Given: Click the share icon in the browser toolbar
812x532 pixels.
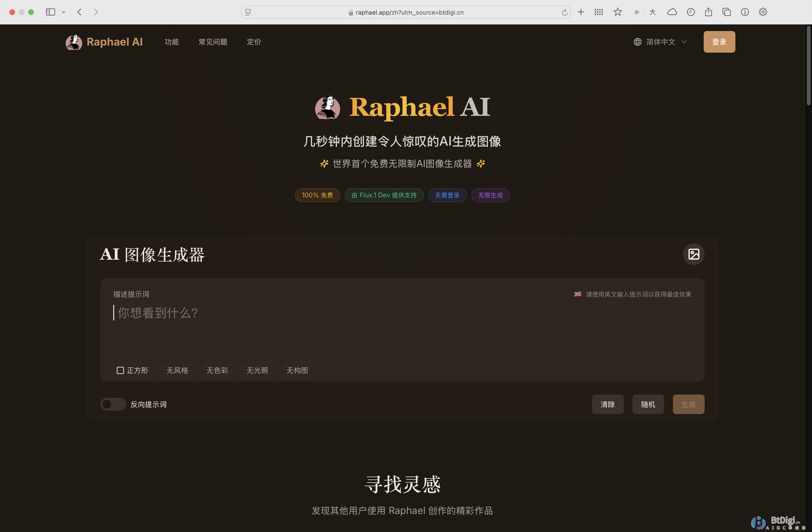Looking at the screenshot, I should pos(708,12).
